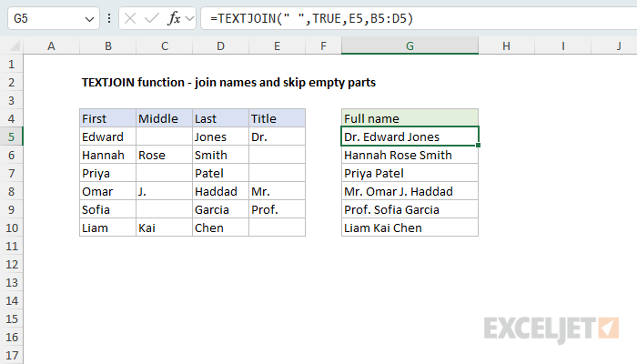Click cell containing 'Haddad'
The image size is (637, 364).
[x=220, y=191]
